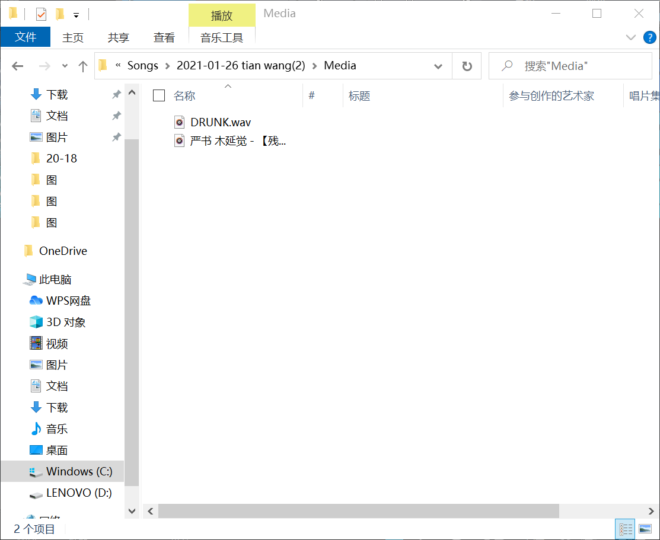Click the Back navigation arrow

pos(17,66)
